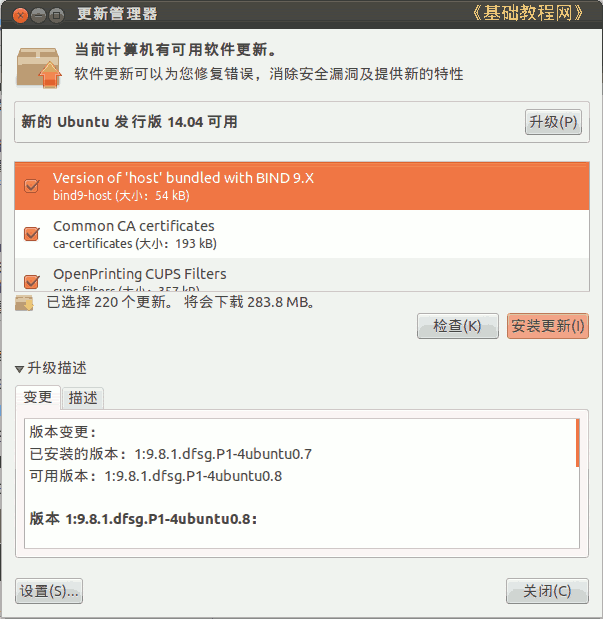Maximize the 更新管理器 window
Screen dimensions: 603x619
(x=56, y=15)
